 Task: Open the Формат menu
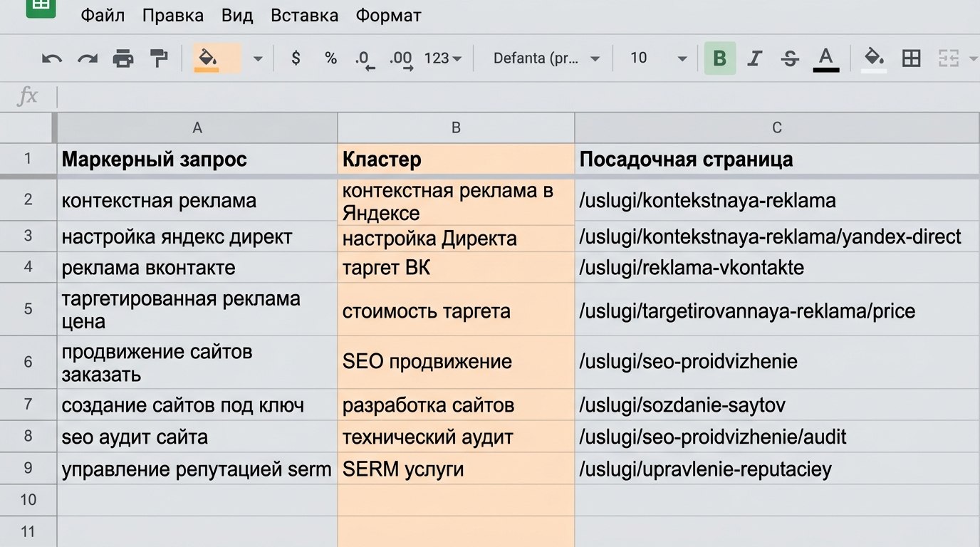(388, 15)
